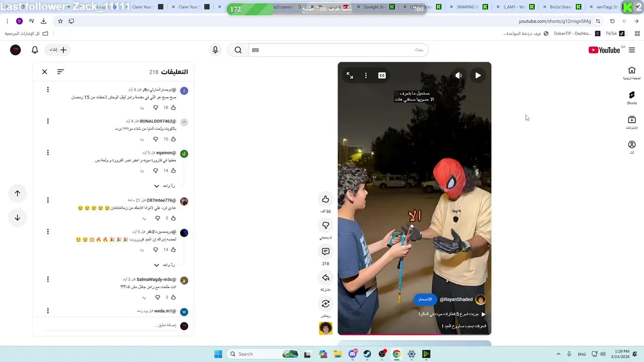Switch to the Bin3sl Stream browser tab
The width and height of the screenshot is (644, 362).
562,7
